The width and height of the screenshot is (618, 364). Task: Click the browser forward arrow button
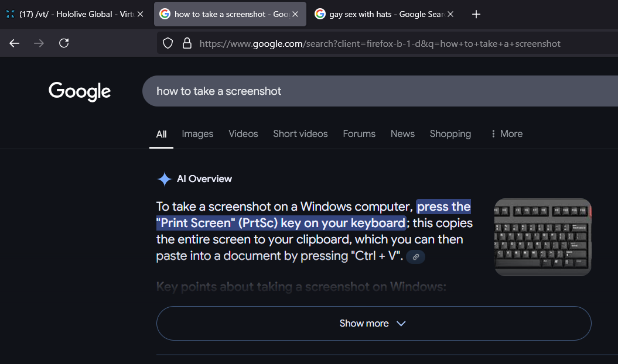[x=39, y=43]
